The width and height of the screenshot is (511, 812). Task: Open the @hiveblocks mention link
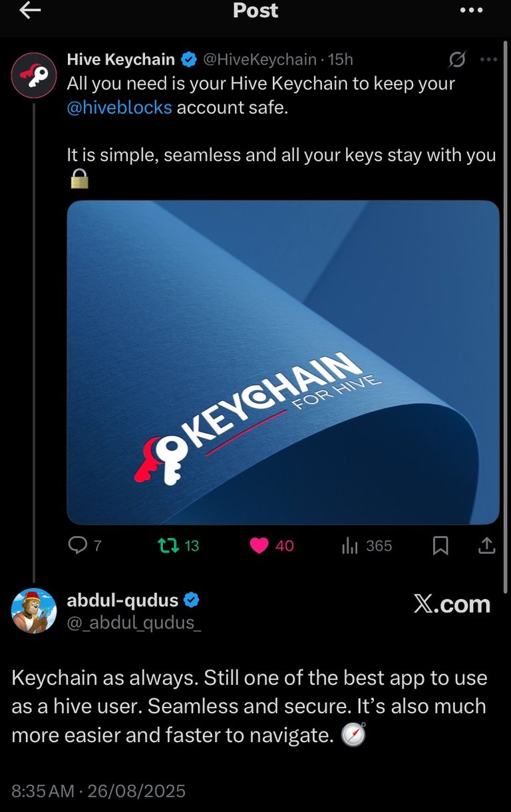point(120,108)
